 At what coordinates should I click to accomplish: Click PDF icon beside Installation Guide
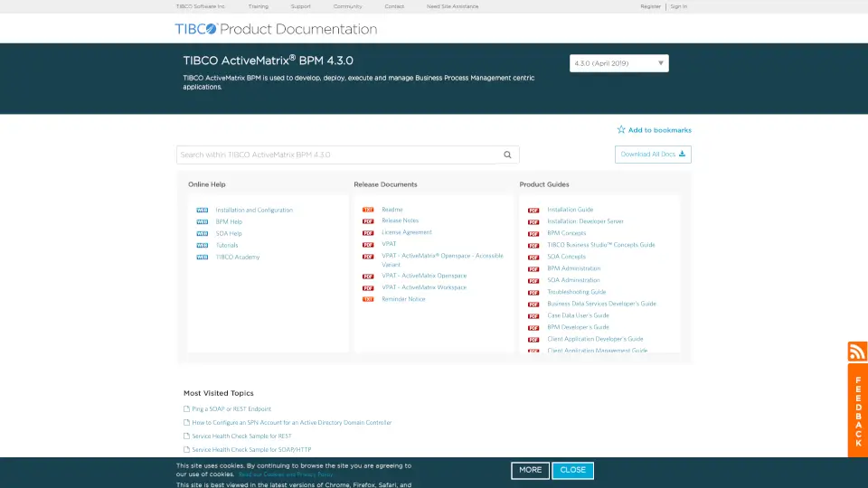click(533, 211)
